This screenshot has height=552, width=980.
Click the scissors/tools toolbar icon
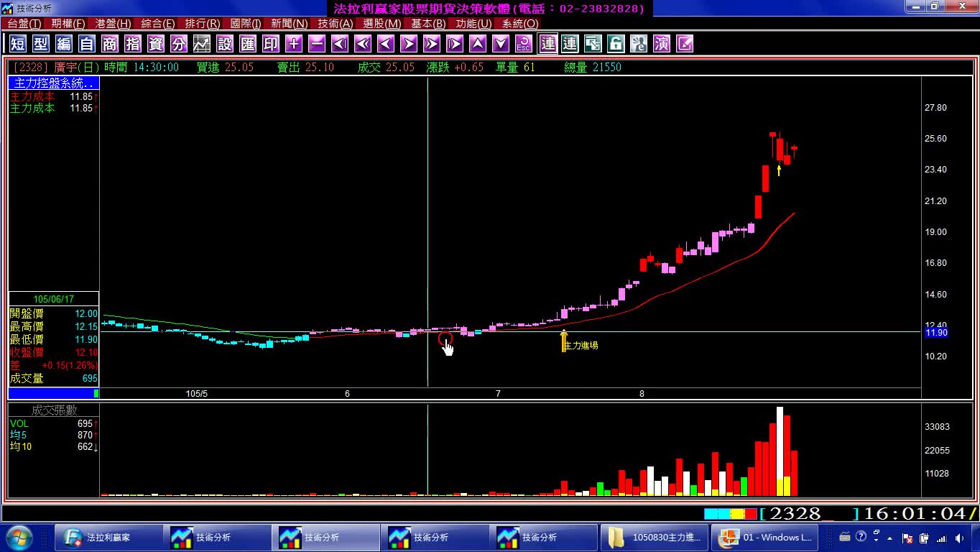click(x=639, y=44)
